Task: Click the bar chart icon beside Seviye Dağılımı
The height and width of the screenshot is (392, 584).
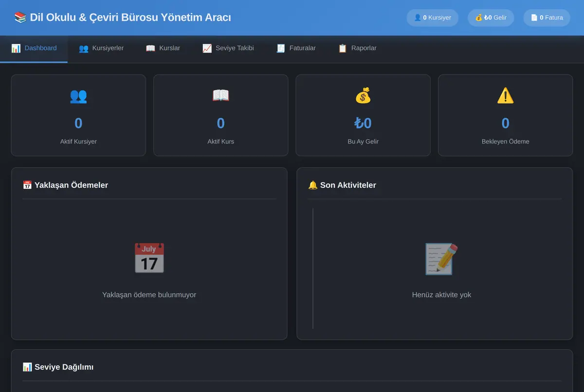Action: tap(27, 367)
